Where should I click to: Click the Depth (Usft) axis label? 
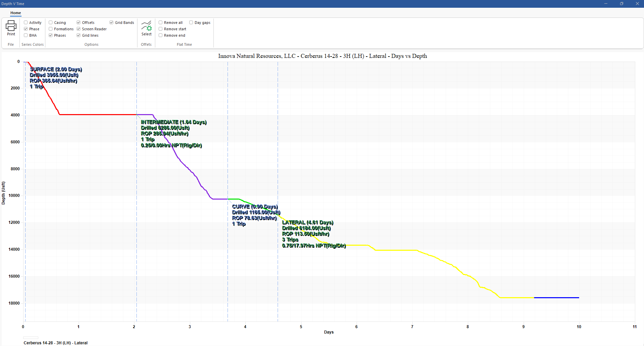click(3, 193)
